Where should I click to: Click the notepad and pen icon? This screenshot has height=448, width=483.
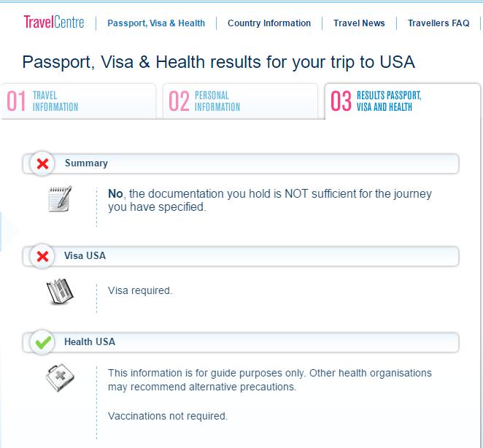60,198
